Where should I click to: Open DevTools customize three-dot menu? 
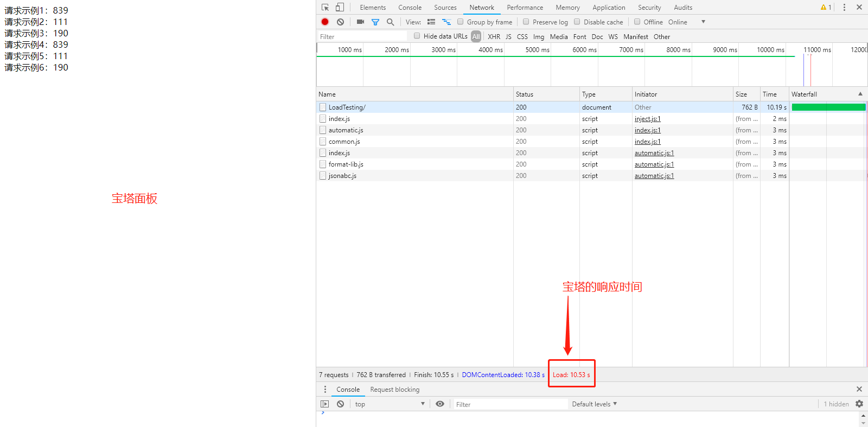coord(844,8)
